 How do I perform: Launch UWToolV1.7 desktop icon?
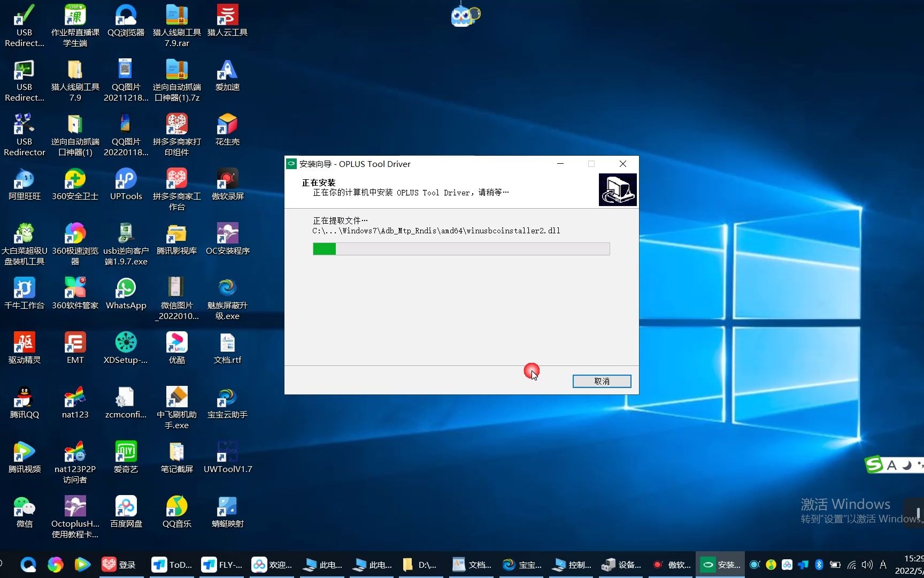(227, 457)
